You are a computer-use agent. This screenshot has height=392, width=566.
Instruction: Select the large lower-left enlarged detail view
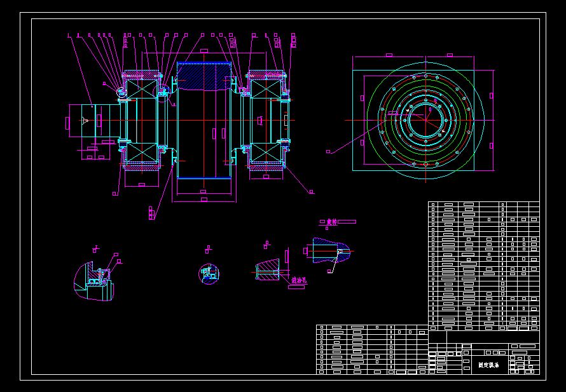point(94,281)
